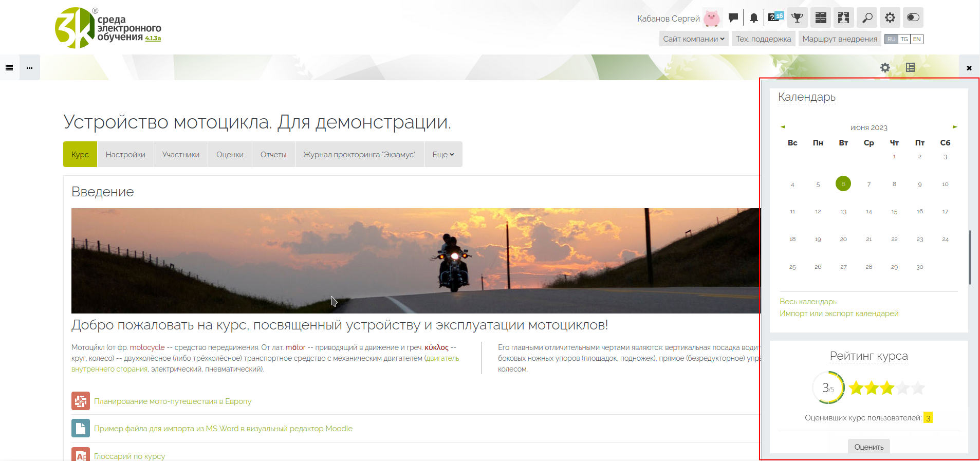Open the Журнал прокторинга Экзамус tab
This screenshot has width=980, height=461.
point(359,154)
